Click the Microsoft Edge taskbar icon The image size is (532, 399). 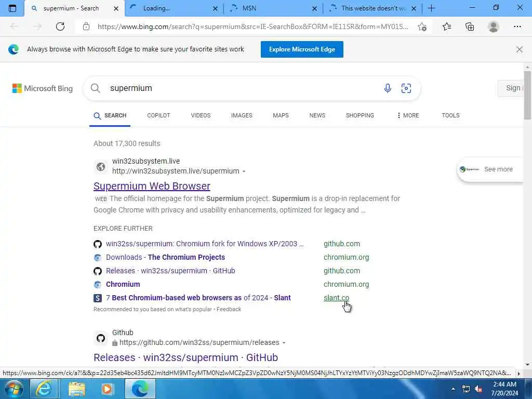click(x=140, y=389)
